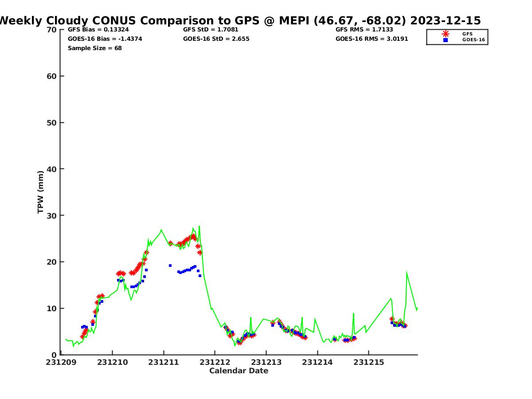Select the GOES-16 RMS = 3.0191 annotation
The width and height of the screenshot is (532, 399).
pos(372,39)
